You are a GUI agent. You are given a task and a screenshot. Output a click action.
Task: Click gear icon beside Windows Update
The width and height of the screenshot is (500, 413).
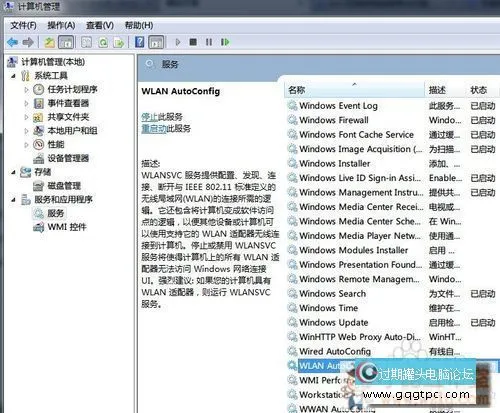292,322
